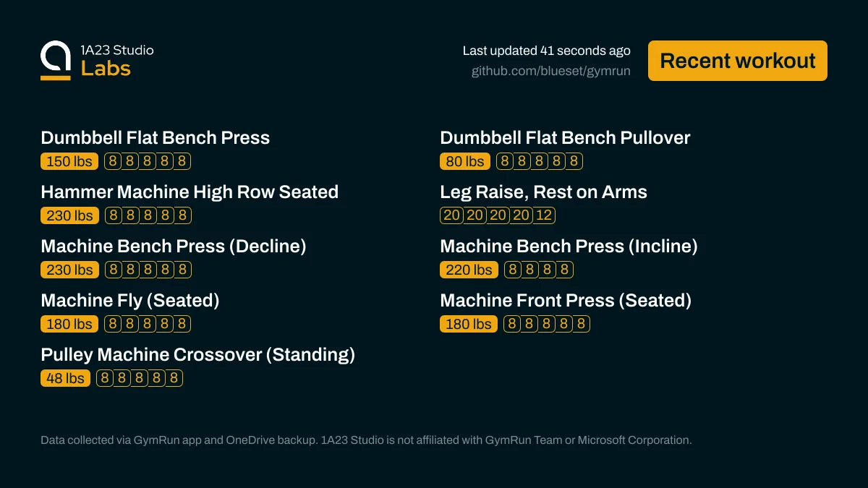Click the Machine Fly (Seated) heading
Screen dimensions: 868x488
(130, 301)
